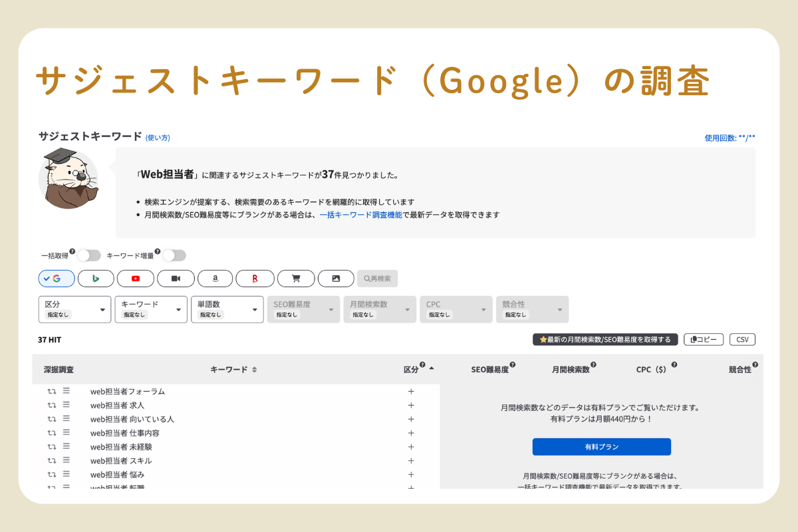Image resolution: width=798 pixels, height=532 pixels.
Task: Toggle the 一括取得 switch
Action: pos(89,255)
